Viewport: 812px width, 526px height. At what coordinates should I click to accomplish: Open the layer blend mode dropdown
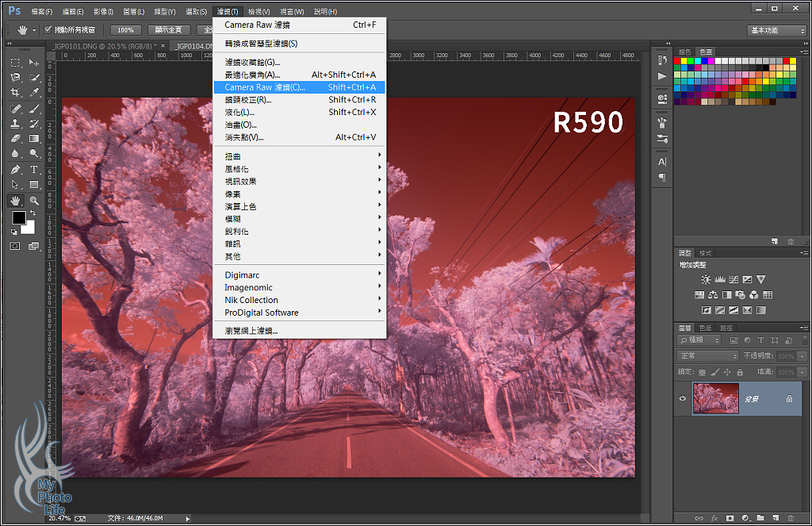tap(707, 356)
